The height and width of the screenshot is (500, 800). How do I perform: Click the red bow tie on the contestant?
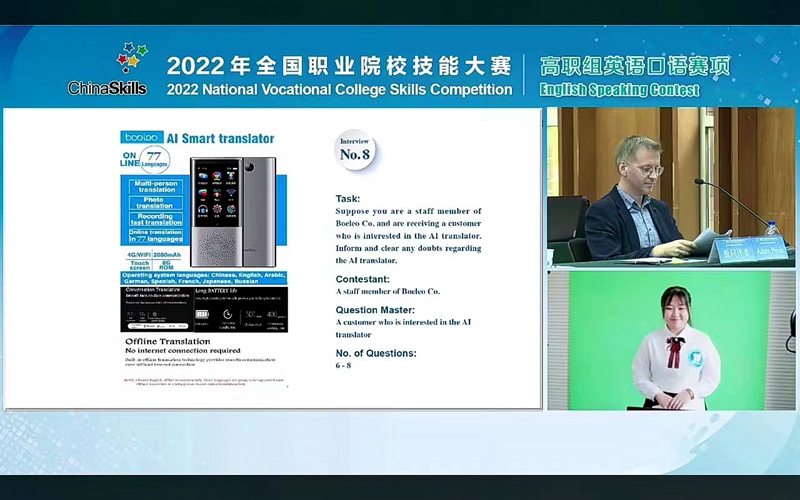(x=674, y=351)
